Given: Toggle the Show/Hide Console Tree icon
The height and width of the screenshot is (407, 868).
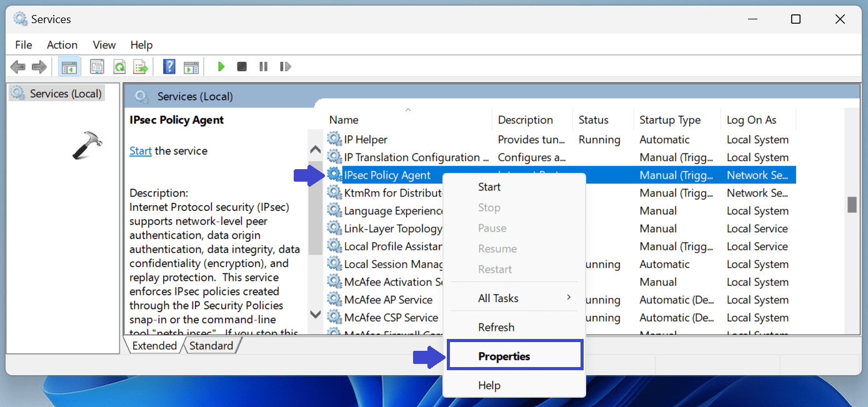Looking at the screenshot, I should point(69,66).
